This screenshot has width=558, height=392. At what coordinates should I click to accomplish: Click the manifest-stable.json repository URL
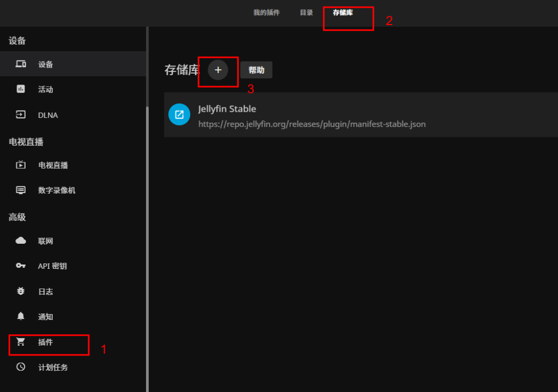pos(312,124)
